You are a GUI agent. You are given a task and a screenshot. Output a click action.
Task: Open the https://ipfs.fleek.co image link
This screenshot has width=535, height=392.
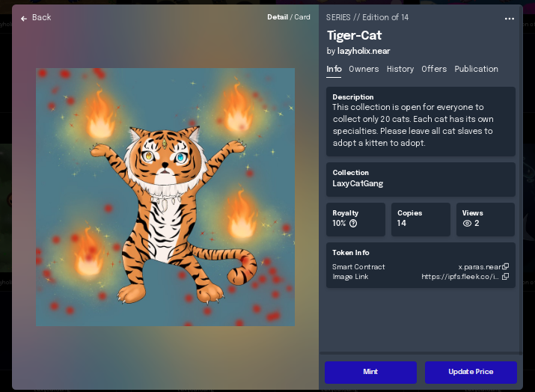click(x=460, y=277)
